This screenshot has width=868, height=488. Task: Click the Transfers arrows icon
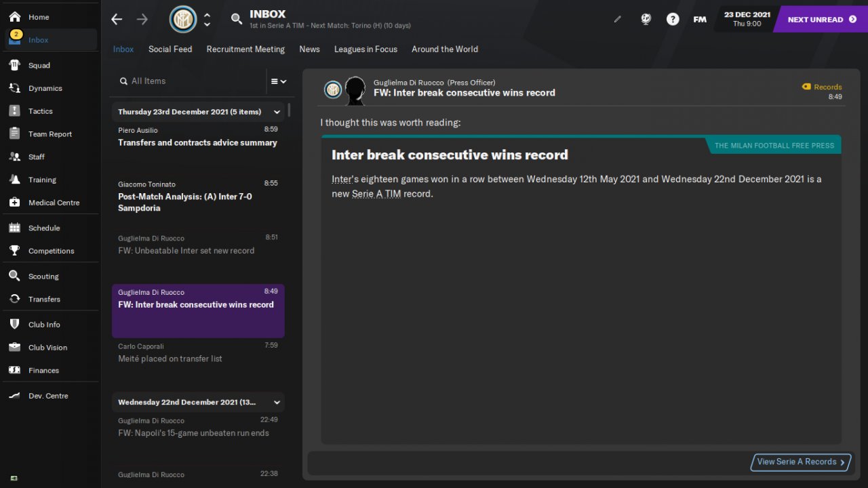(x=15, y=299)
